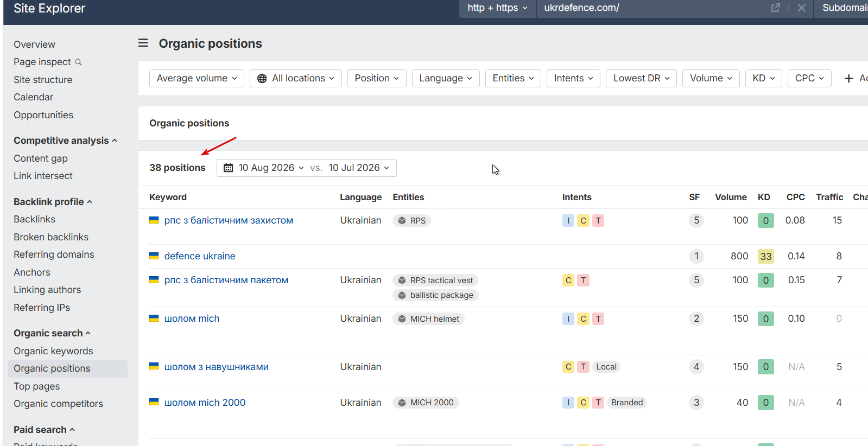Click the calendar icon in date selector
Screen dimensions: 868x446
229,168
